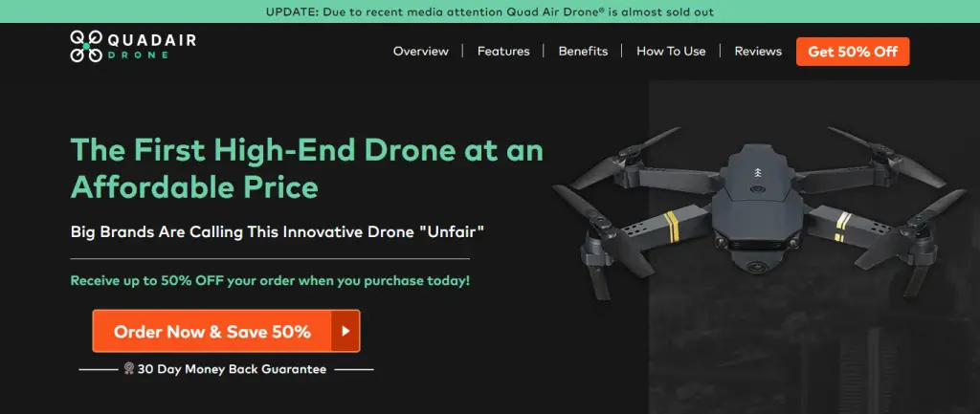Click the guarantee ribbon badge icon
This screenshot has width=980, height=414.
[x=129, y=368]
